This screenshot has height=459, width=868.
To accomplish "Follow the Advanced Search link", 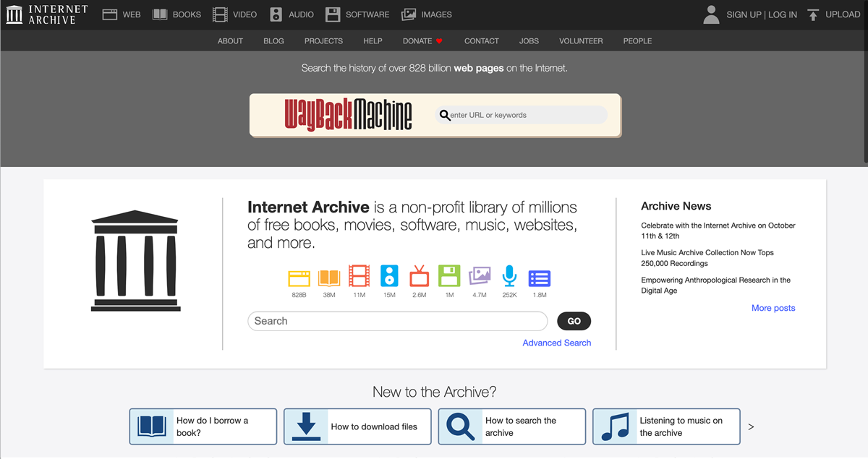I will [x=556, y=343].
